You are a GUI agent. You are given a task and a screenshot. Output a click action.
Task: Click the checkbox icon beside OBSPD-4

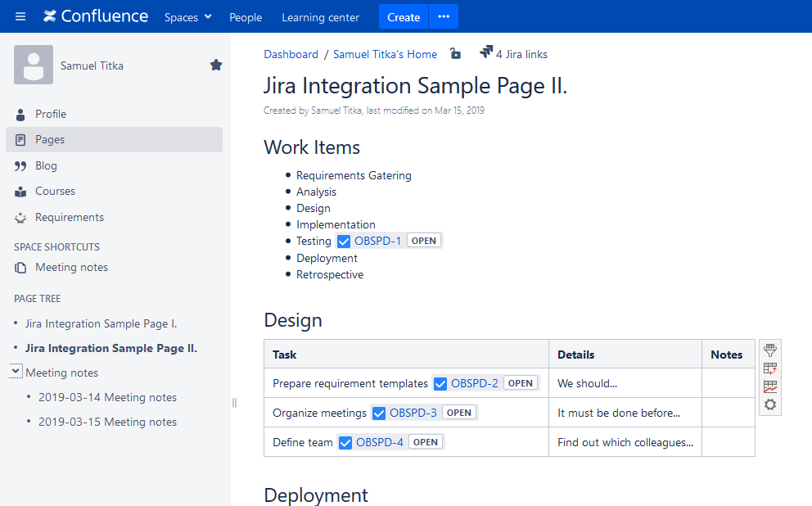pos(345,442)
